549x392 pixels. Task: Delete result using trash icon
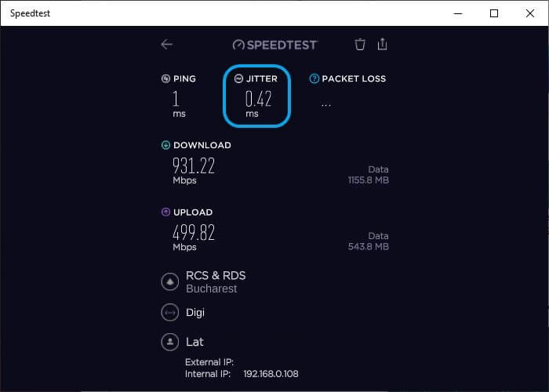(x=360, y=45)
